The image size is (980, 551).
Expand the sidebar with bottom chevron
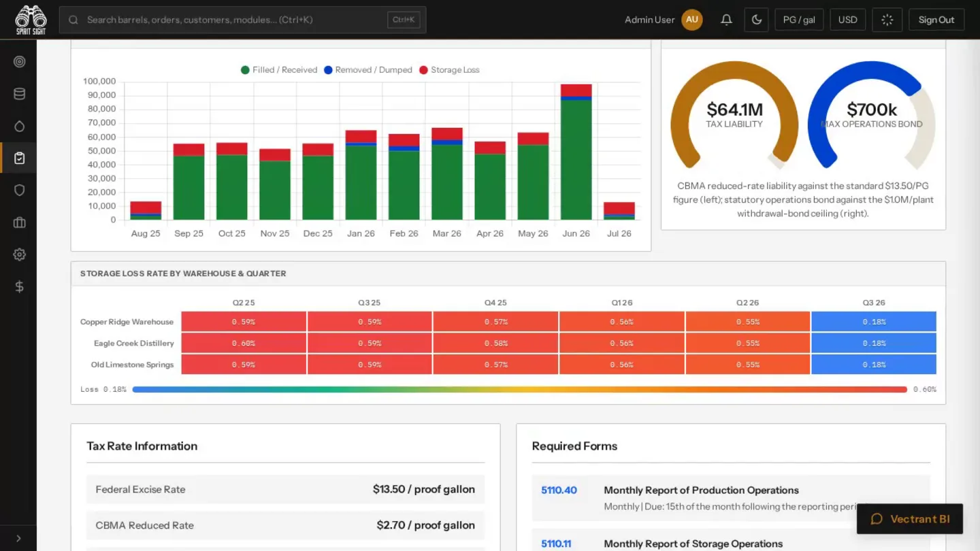point(18,538)
